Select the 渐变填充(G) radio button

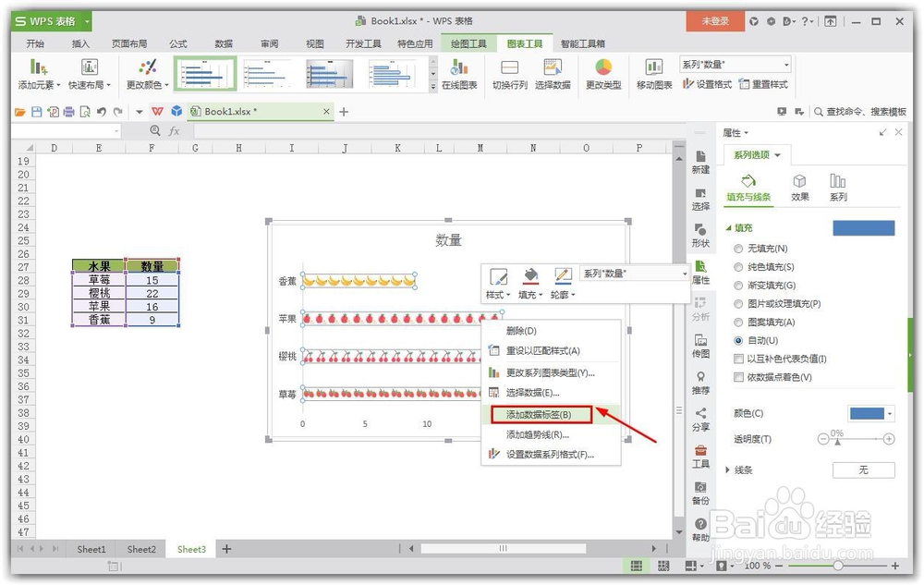pyautogui.click(x=737, y=286)
